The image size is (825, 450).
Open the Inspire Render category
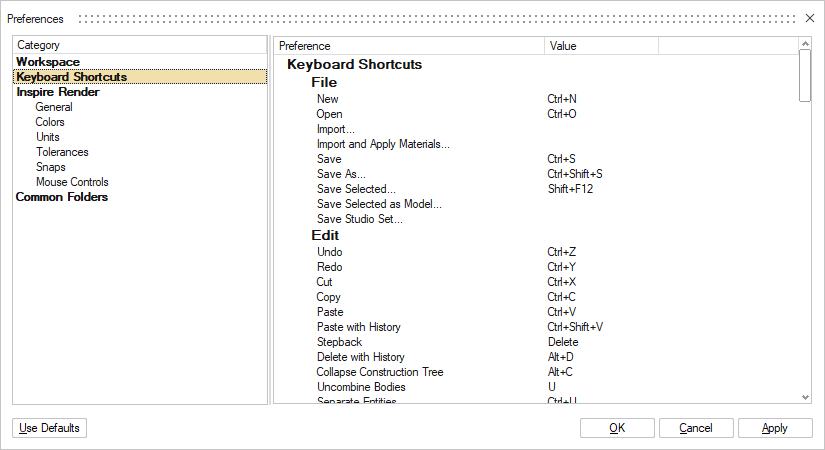57,92
